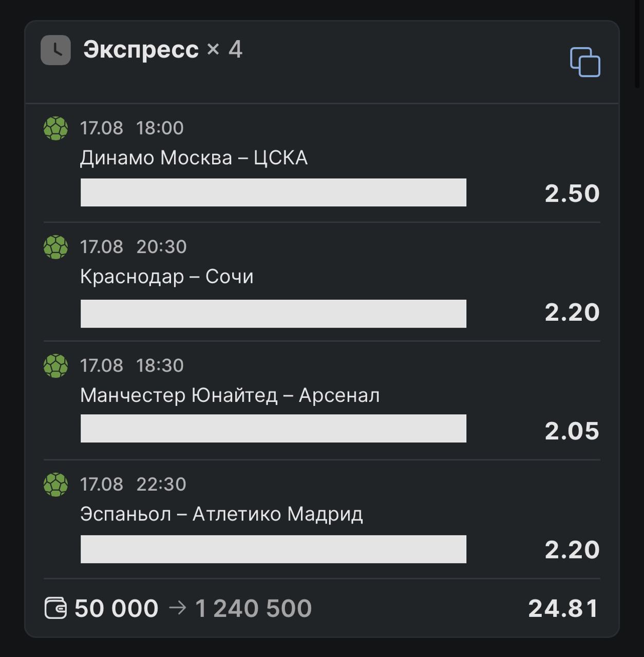Click the copy bet slip icon
This screenshot has width=644, height=657.
tap(585, 62)
